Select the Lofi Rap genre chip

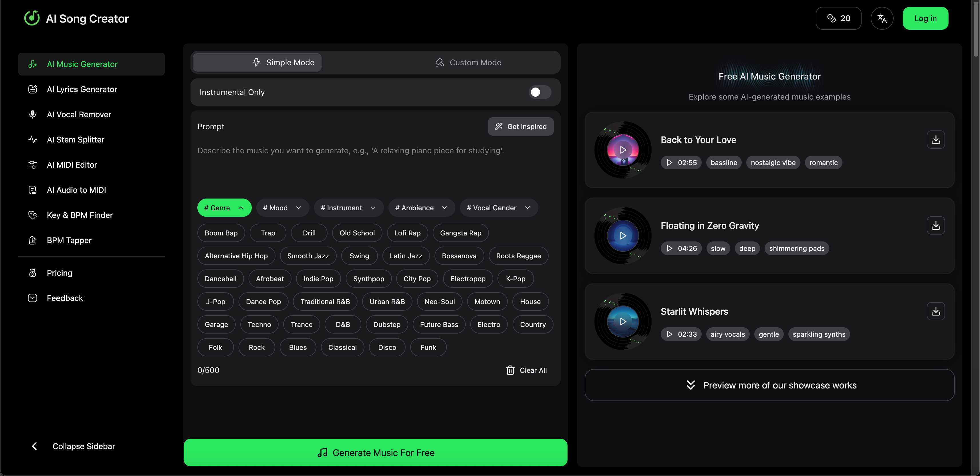407,233
